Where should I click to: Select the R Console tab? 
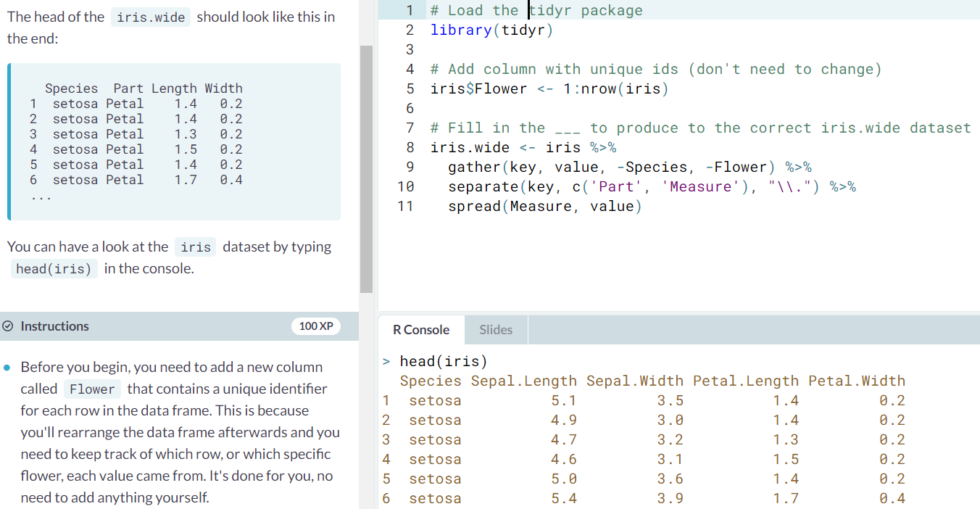pyautogui.click(x=421, y=330)
